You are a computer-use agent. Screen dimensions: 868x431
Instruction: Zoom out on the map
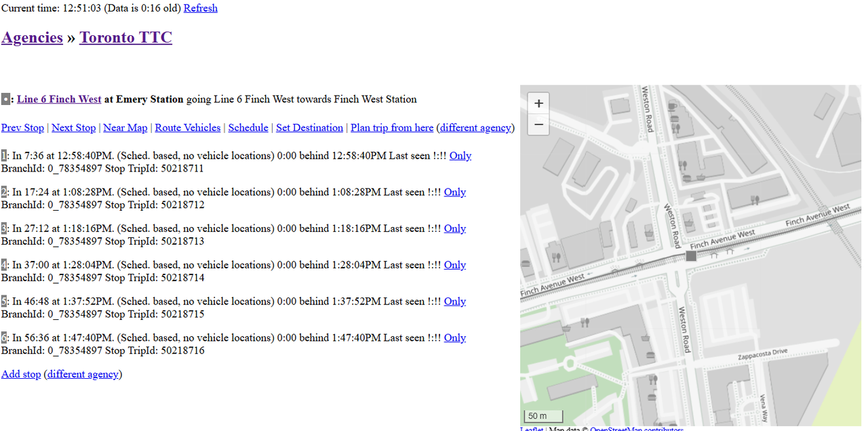point(538,125)
